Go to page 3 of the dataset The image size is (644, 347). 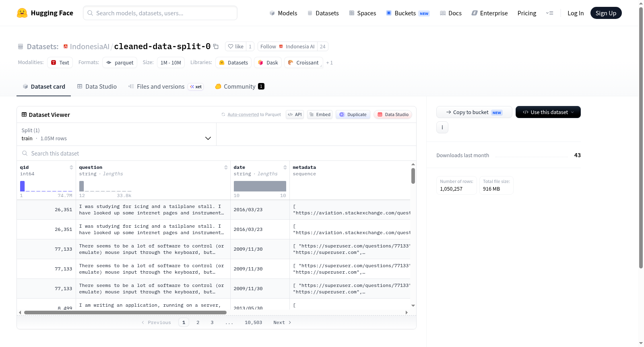click(212, 322)
